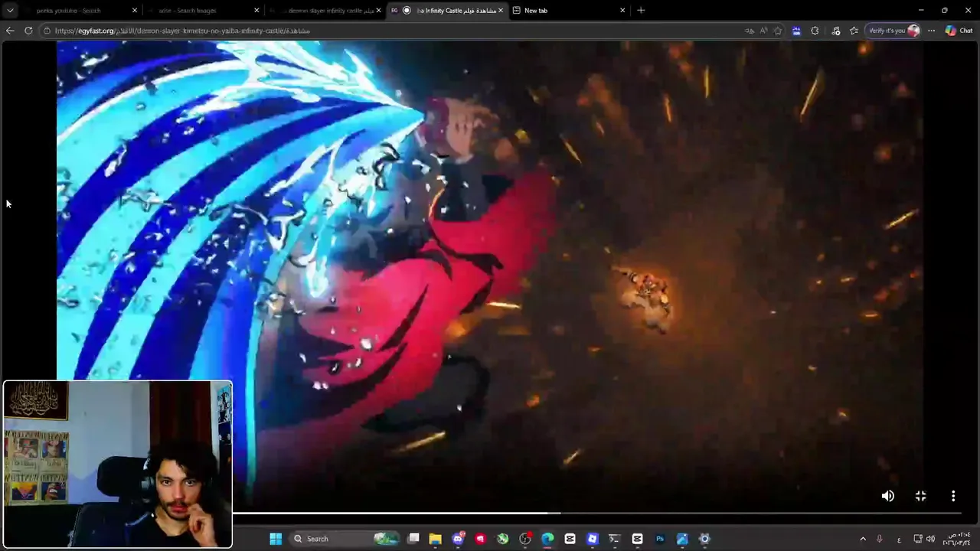
Task: Switch to the 'Search Images' tab
Action: 203,11
